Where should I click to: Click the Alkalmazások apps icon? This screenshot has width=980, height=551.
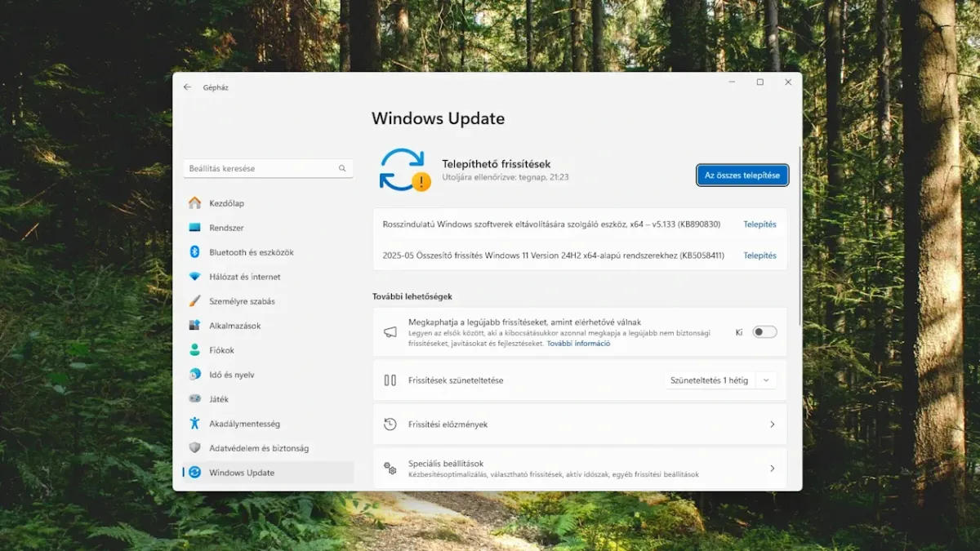[x=194, y=326]
